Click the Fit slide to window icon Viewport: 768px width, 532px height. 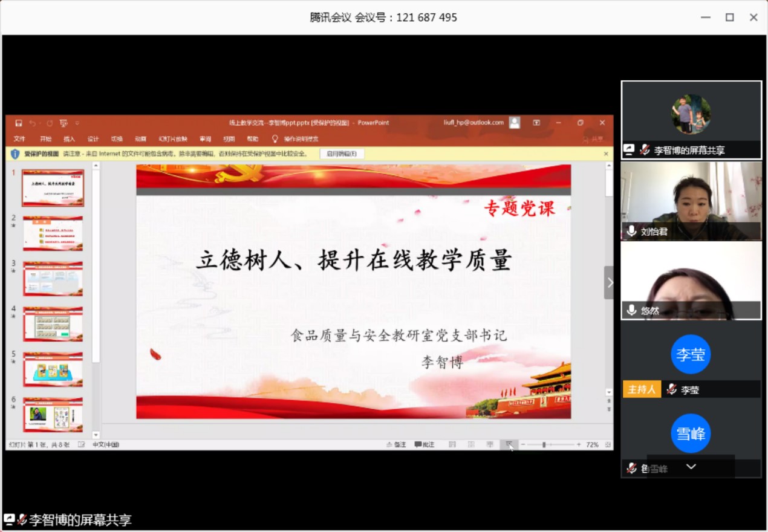pyautogui.click(x=608, y=445)
